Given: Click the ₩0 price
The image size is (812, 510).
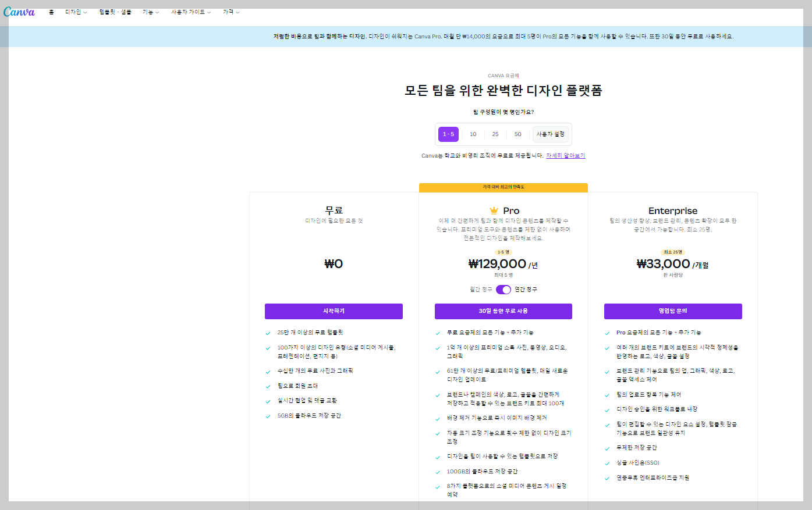Looking at the screenshot, I should [334, 264].
